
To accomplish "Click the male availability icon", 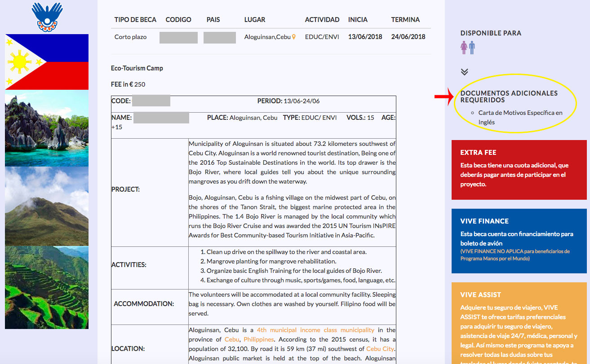I will (x=472, y=48).
